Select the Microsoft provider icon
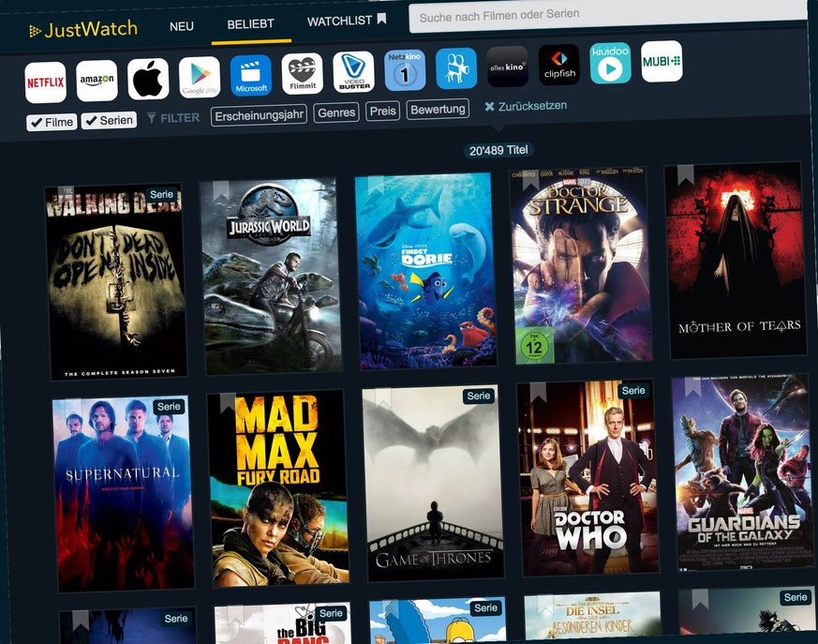This screenshot has width=818, height=644. click(251, 76)
